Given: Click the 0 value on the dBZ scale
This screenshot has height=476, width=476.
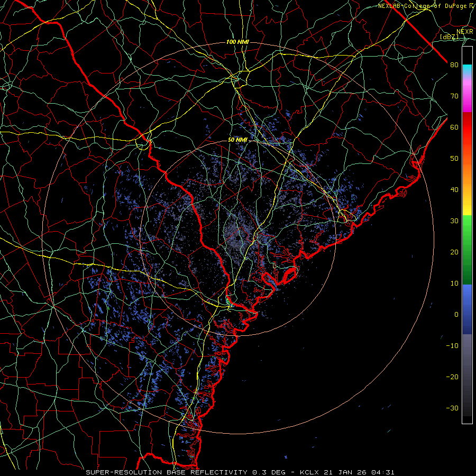Looking at the screenshot, I should pyautogui.click(x=456, y=315).
